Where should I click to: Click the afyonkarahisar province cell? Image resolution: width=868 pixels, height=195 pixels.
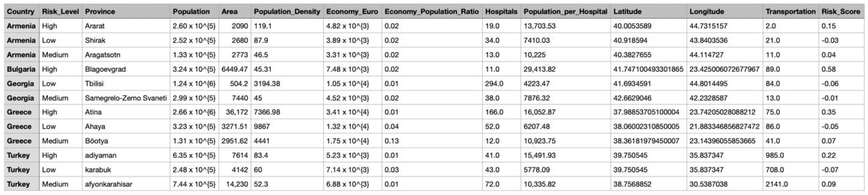pos(108,184)
